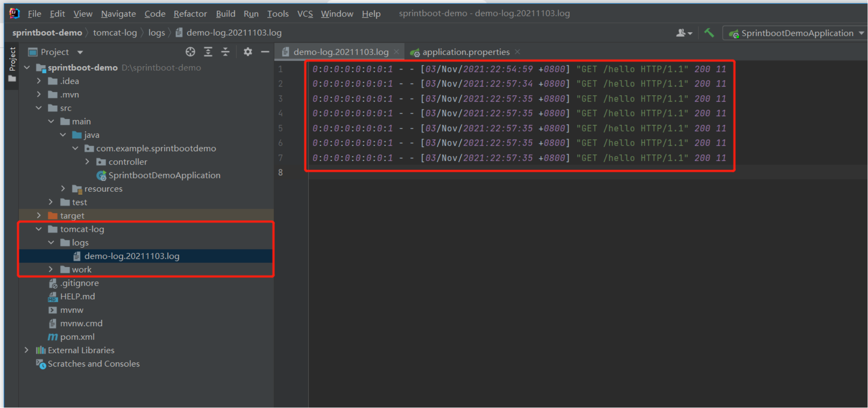
Task: Close the demo-log.20211103.log tab
Action: pos(396,52)
